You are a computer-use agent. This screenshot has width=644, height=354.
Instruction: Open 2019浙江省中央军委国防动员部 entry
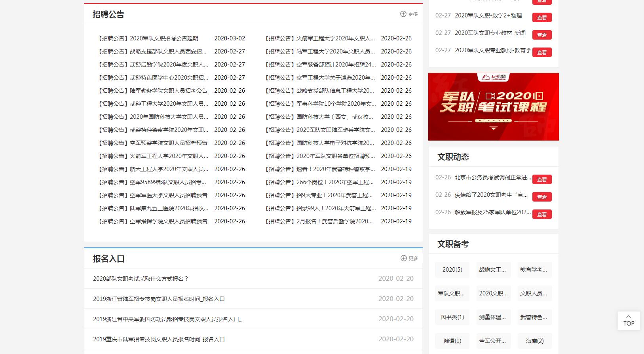(167, 319)
